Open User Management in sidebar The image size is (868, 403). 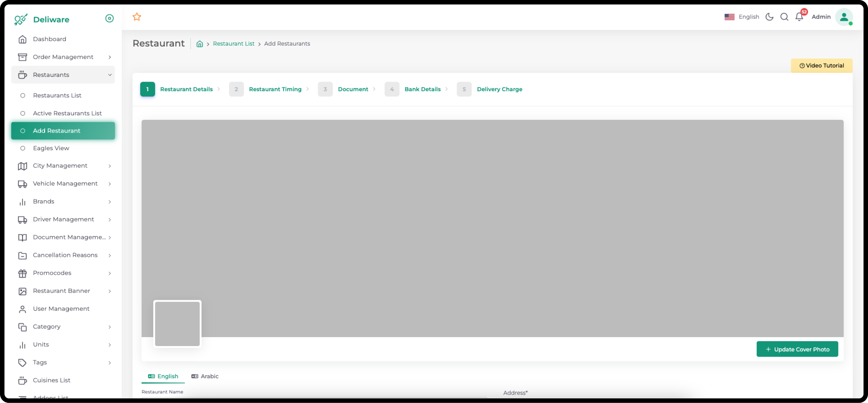click(x=63, y=309)
